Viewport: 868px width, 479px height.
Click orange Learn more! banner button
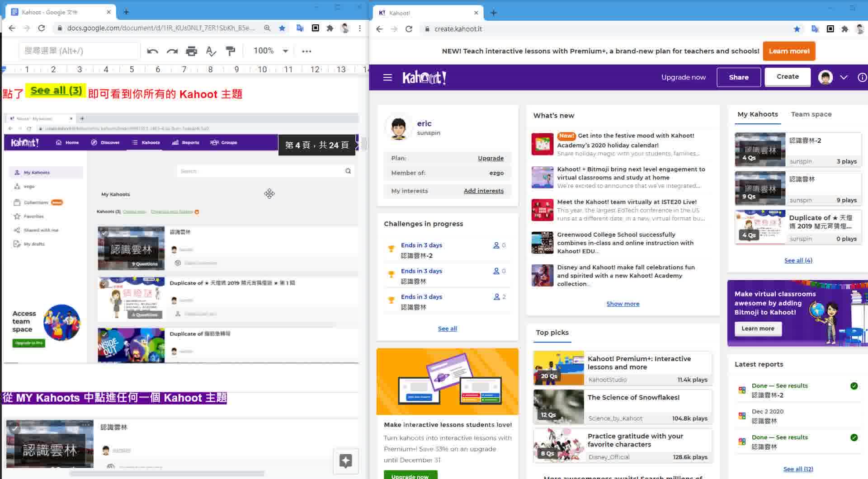[789, 51]
